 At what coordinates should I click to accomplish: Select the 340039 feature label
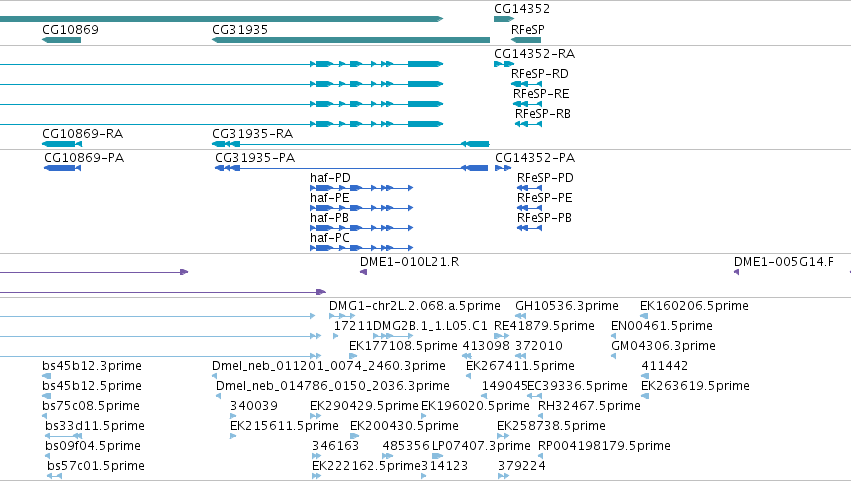pyautogui.click(x=254, y=407)
